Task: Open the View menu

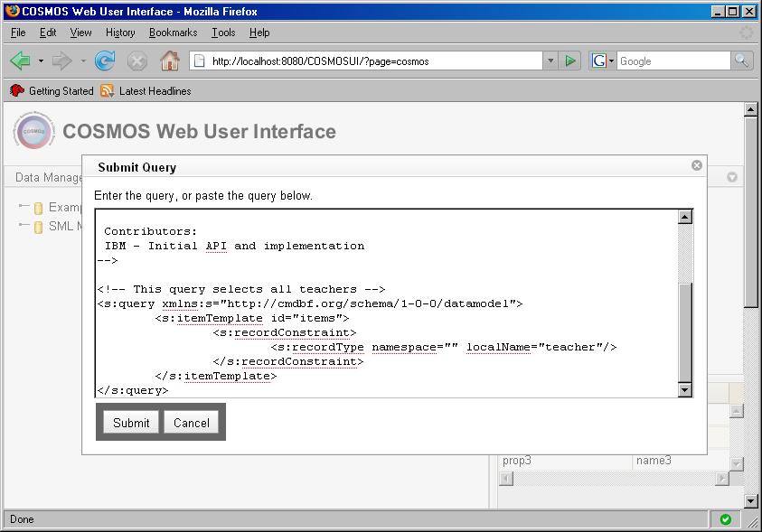Action: pos(80,33)
